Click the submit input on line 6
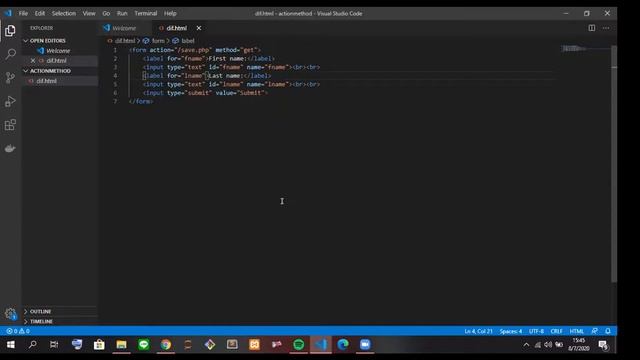 coord(205,93)
